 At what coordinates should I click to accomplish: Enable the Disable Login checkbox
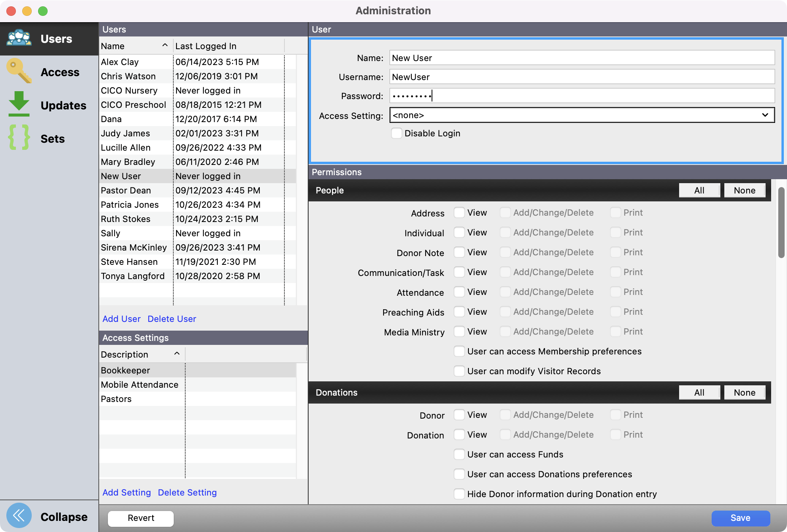coord(397,133)
